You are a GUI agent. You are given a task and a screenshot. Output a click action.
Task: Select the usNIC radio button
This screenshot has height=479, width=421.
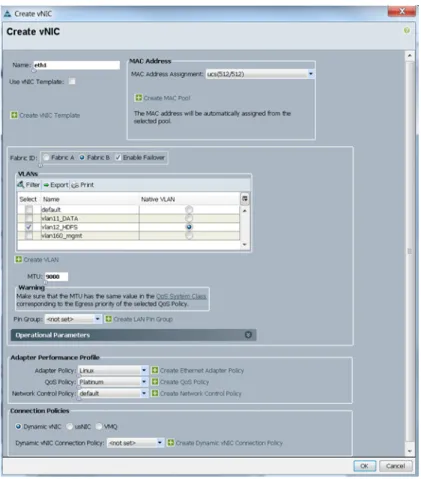[x=70, y=426]
